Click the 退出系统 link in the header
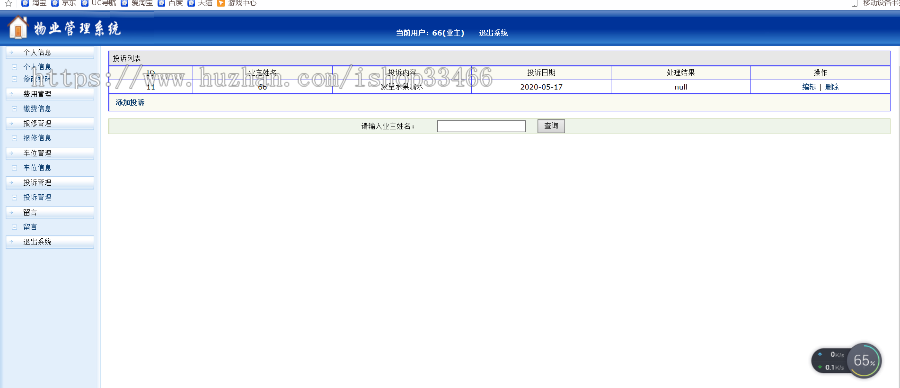 point(493,33)
